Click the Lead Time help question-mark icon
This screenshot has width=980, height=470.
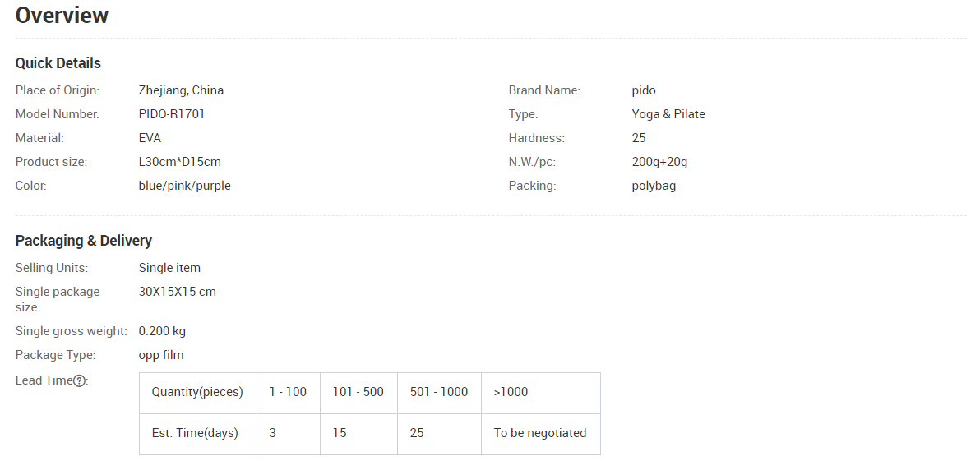[x=80, y=380]
